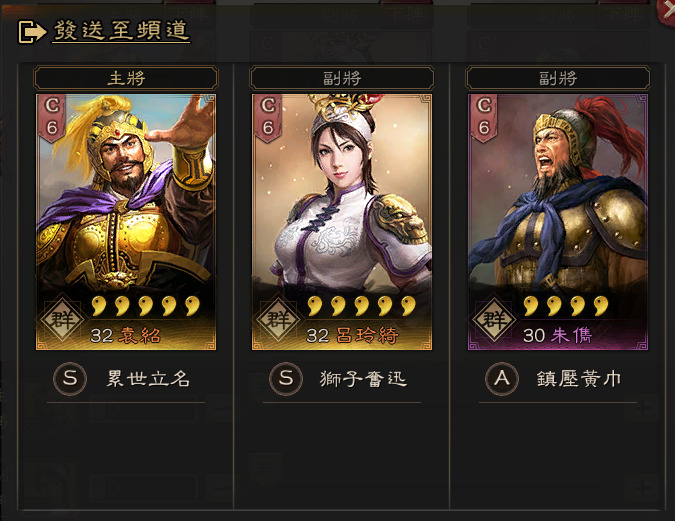This screenshot has width=675, height=521.
Task: Open the 獅子奮迅 skill entry
Action: [363, 379]
